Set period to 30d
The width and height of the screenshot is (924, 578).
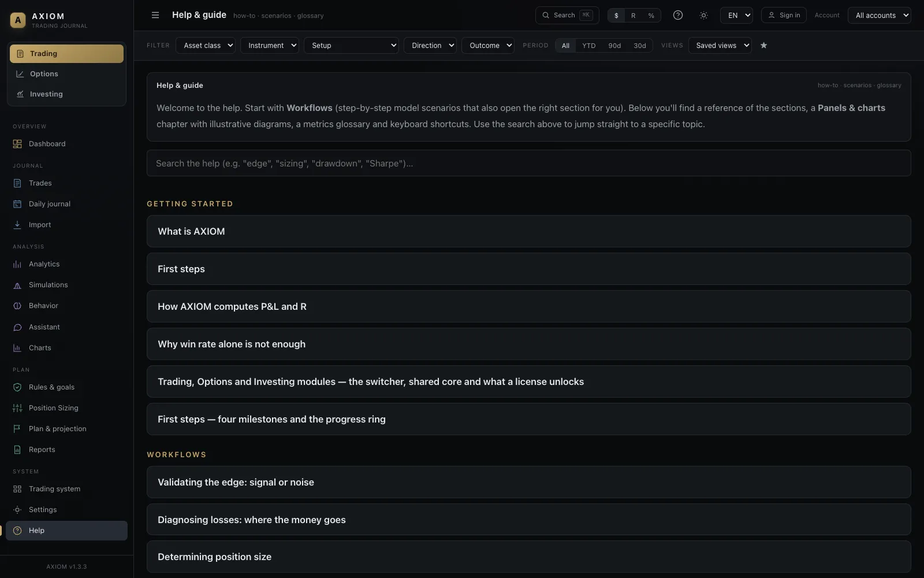640,46
